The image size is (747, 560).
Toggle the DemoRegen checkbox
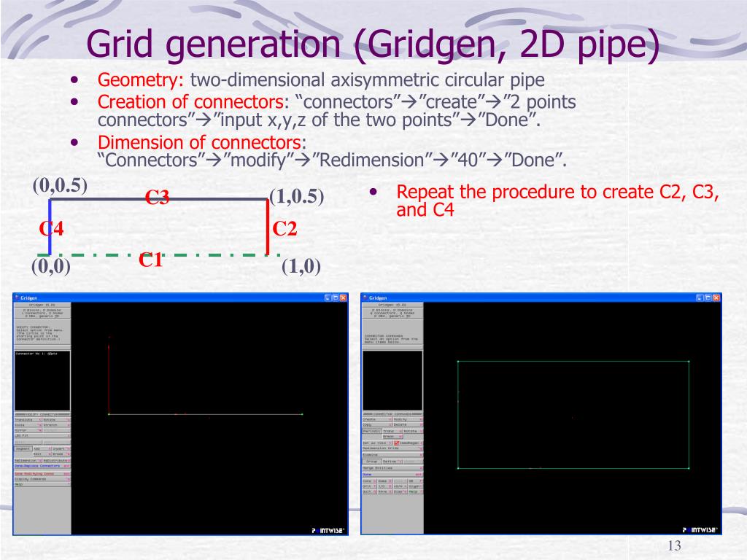tap(397, 443)
